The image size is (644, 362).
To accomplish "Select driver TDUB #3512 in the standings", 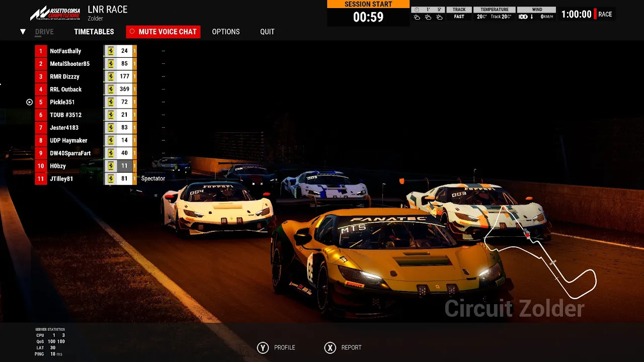I will click(x=65, y=115).
